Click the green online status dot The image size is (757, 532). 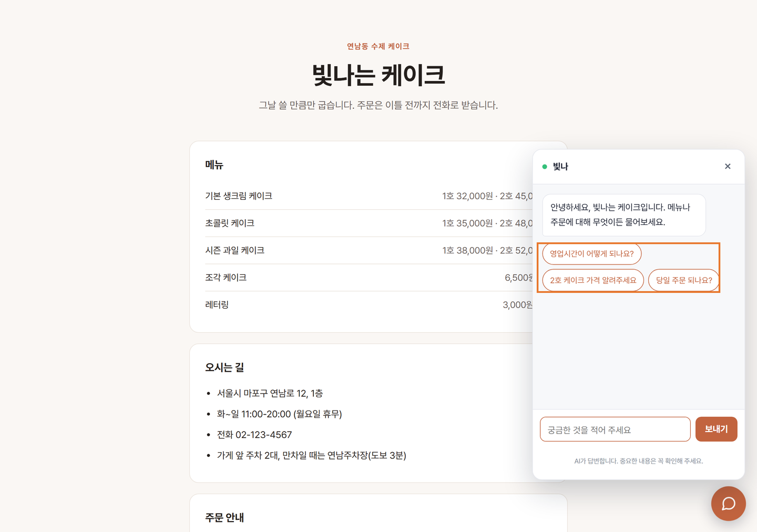click(x=545, y=167)
